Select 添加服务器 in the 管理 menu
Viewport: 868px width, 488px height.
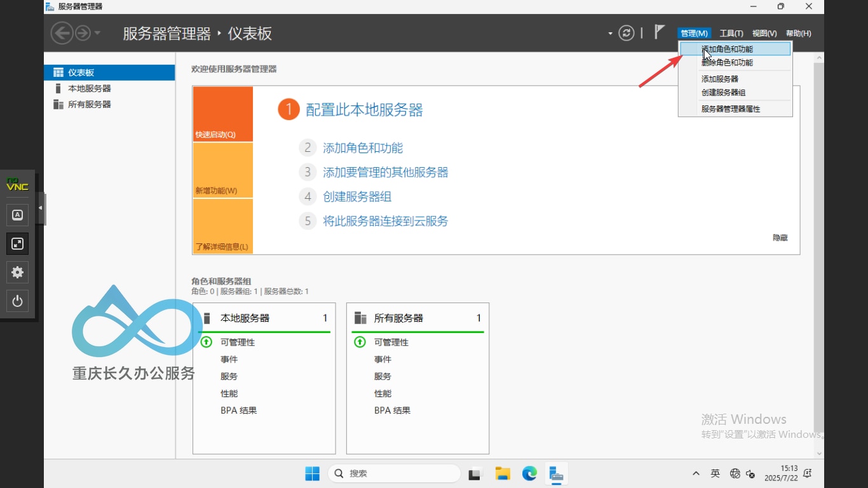click(x=735, y=79)
